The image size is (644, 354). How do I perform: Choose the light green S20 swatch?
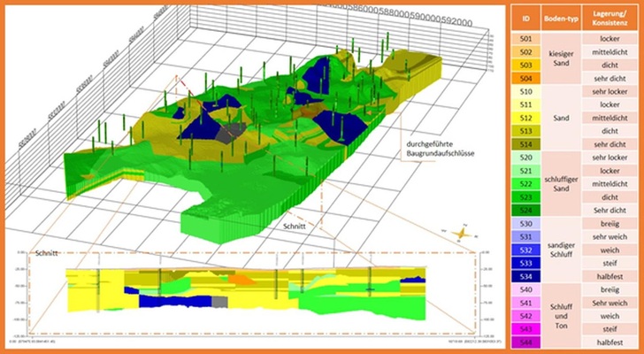(x=525, y=157)
